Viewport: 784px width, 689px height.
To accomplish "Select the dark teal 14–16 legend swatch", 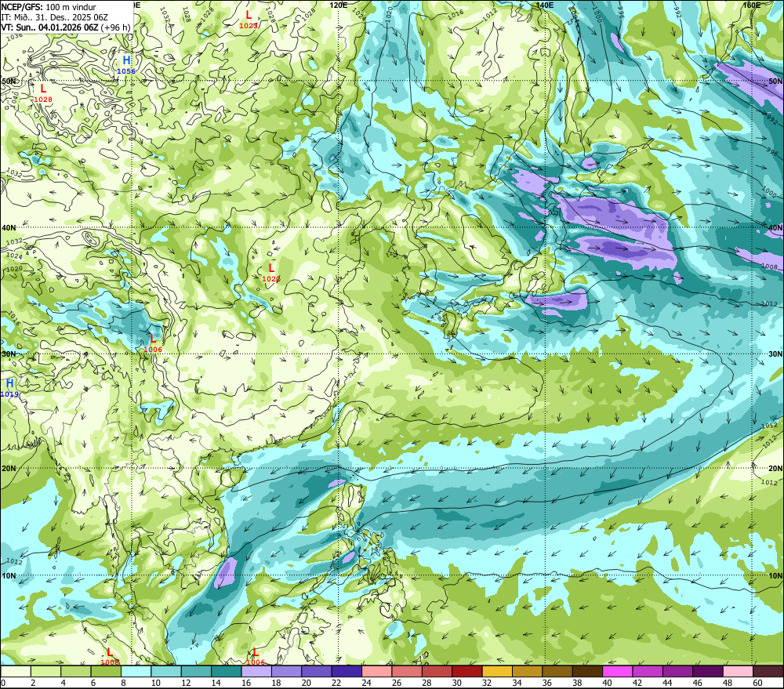I will [226, 671].
